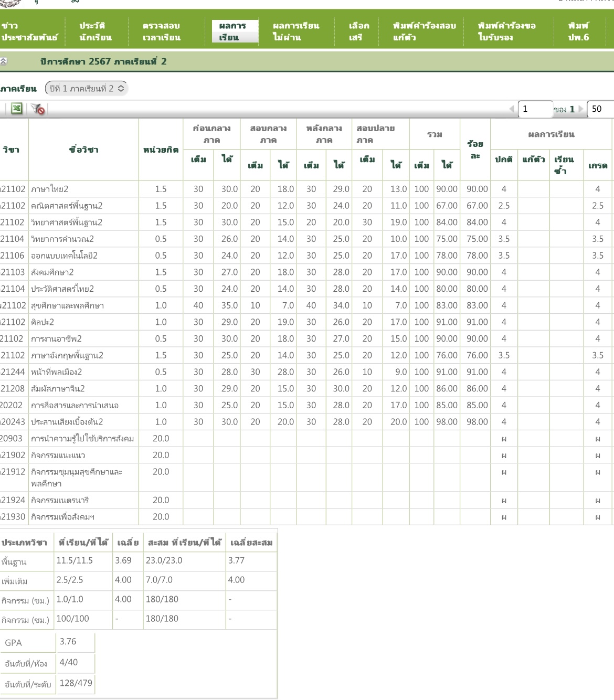Open the ผลการเรียนไม่ผ่าน menu

[296, 31]
